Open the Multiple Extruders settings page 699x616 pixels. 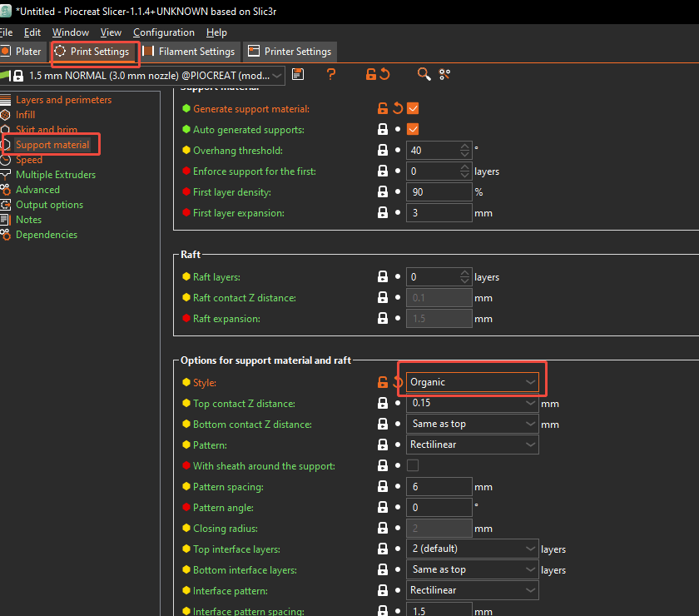56,175
